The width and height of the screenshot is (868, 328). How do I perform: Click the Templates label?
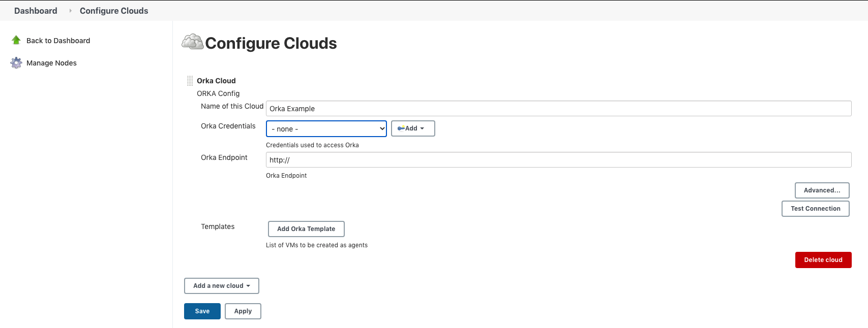218,226
